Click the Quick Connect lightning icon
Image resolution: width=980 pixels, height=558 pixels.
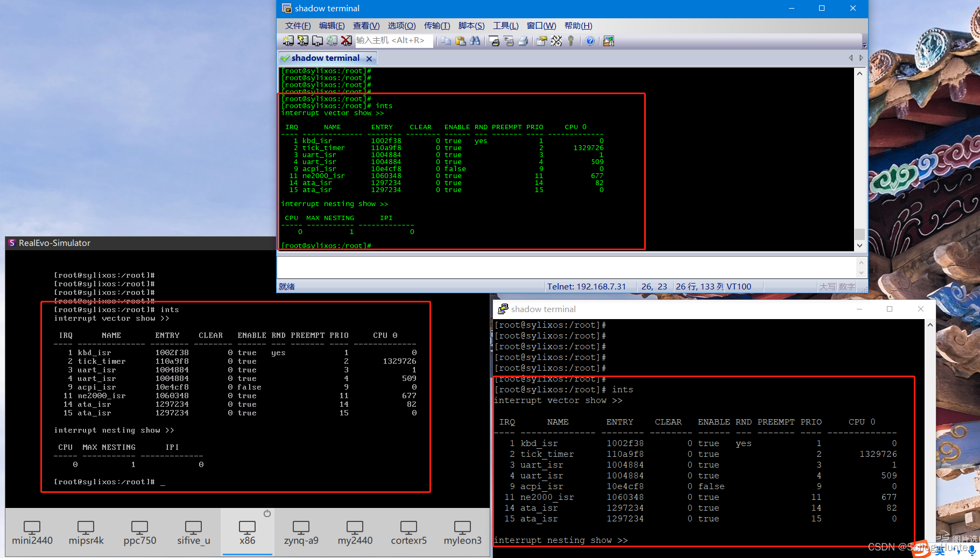pyautogui.click(x=303, y=41)
